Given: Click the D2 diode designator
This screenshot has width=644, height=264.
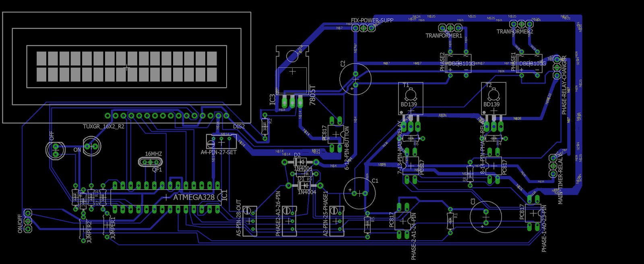Looking at the screenshot, I should click(x=297, y=155).
